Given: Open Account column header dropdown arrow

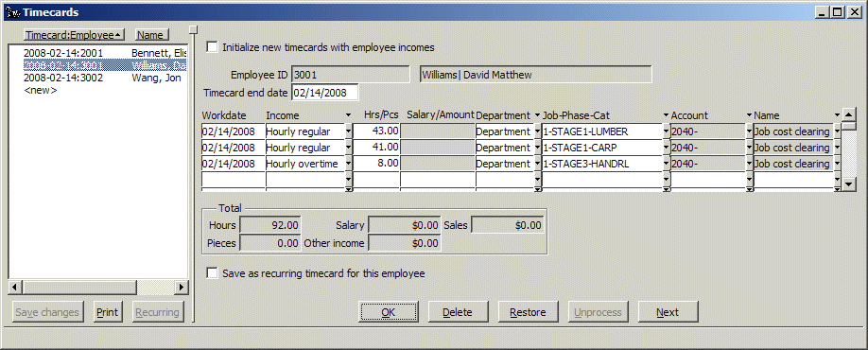Looking at the screenshot, I should pos(749,115).
